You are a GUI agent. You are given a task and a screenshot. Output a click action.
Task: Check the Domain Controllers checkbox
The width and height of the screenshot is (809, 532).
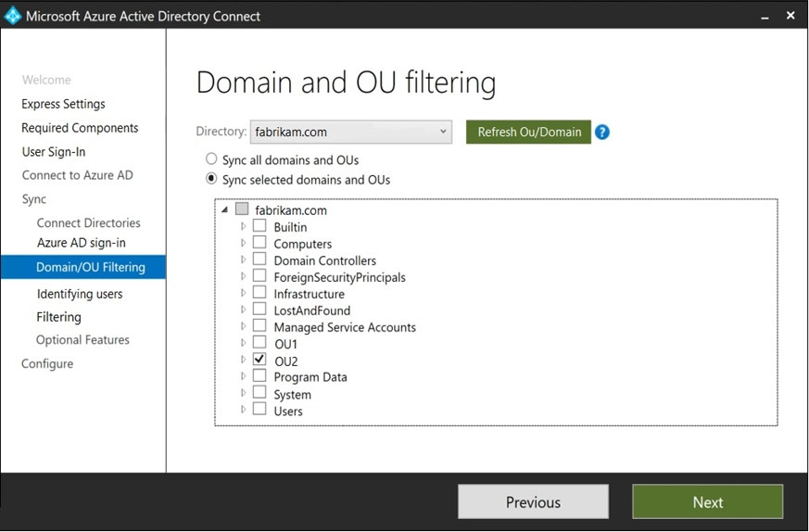pyautogui.click(x=259, y=259)
